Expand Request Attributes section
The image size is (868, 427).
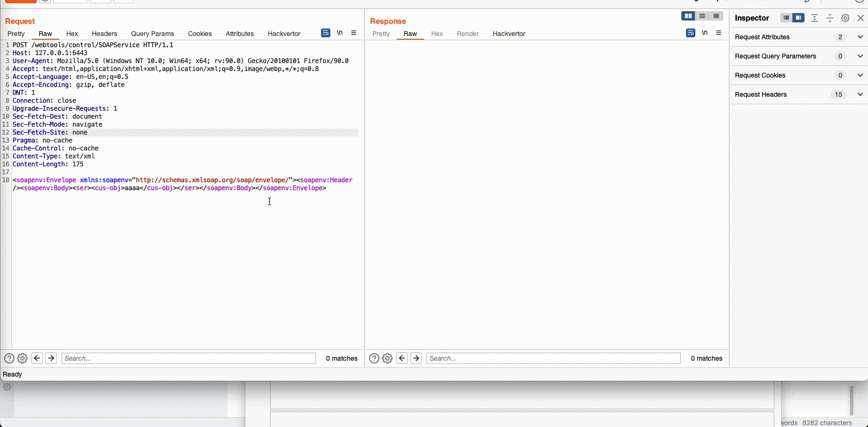[x=860, y=37]
